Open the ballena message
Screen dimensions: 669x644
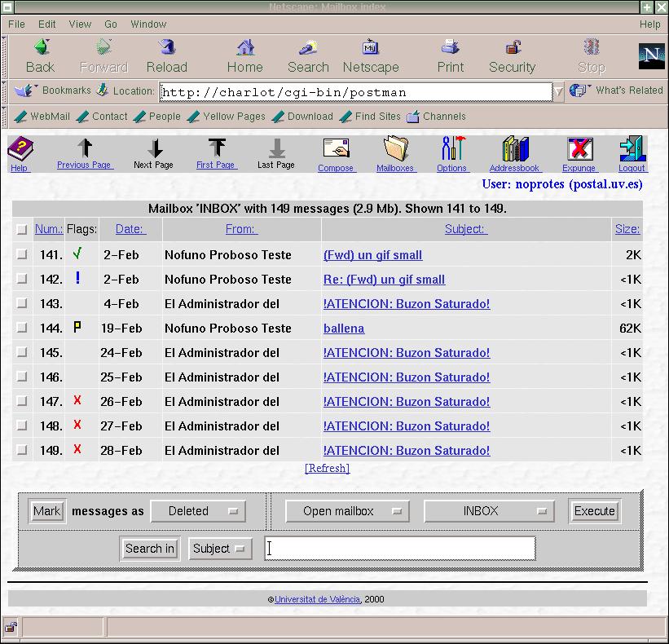click(x=344, y=329)
